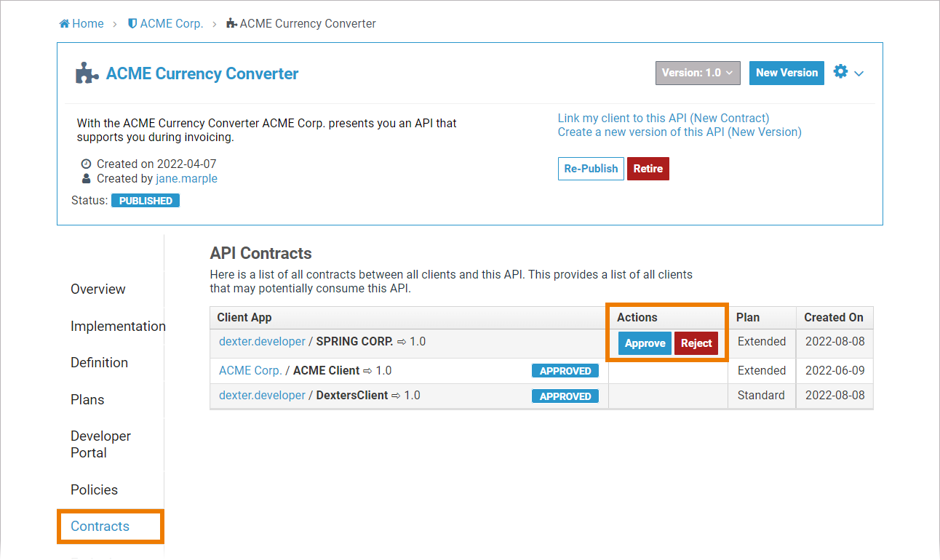Click Create a new version of this API

click(680, 132)
